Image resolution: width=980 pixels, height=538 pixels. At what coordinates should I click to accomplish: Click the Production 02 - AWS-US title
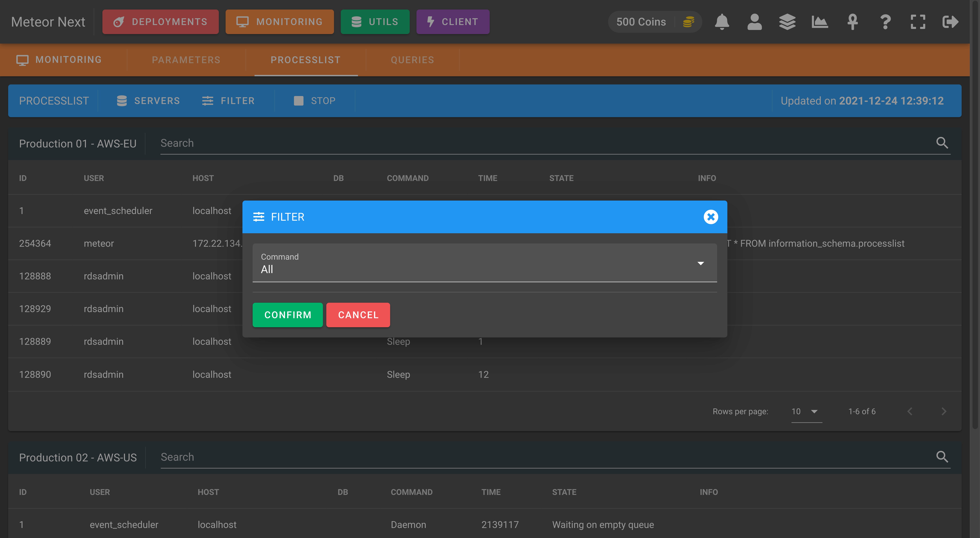[x=78, y=457]
